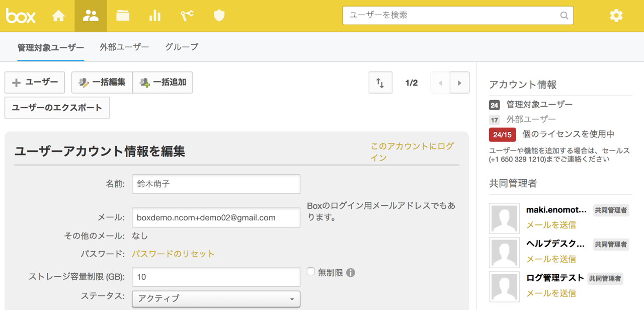Open the reports bar chart icon
Image resolution: width=644 pixels, height=310 pixels.
155,16
